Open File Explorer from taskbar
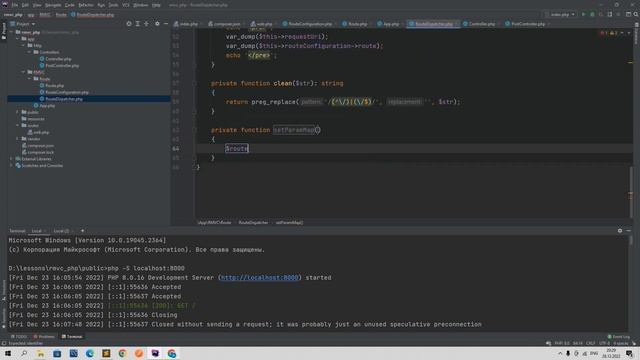 40,353
